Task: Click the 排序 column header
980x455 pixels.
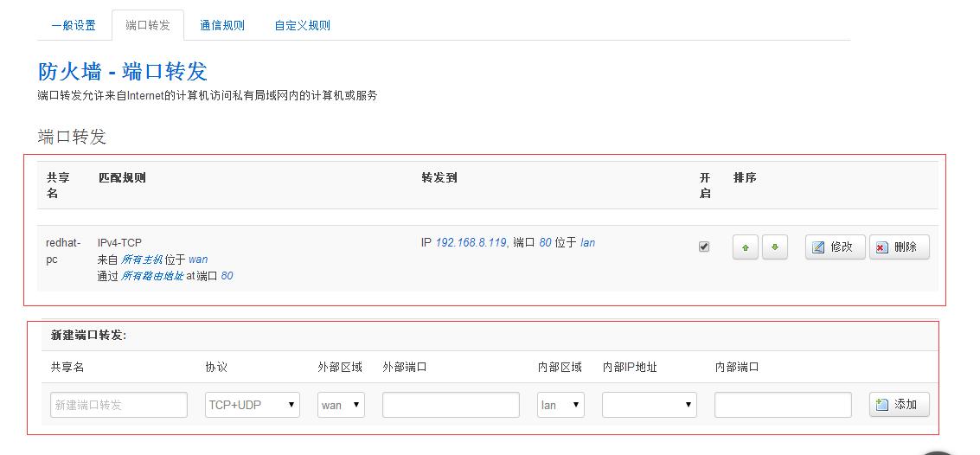Action: pyautogui.click(x=745, y=177)
